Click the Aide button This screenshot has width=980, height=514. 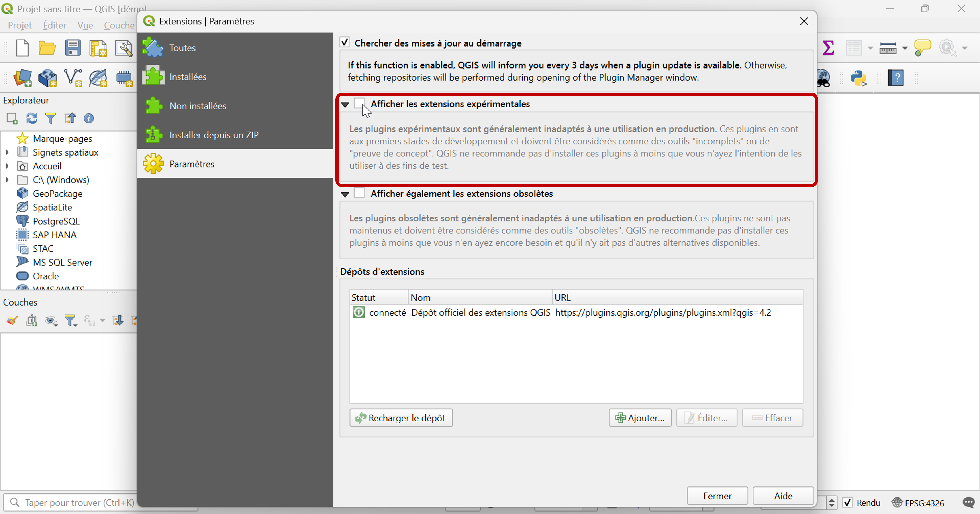(783, 496)
